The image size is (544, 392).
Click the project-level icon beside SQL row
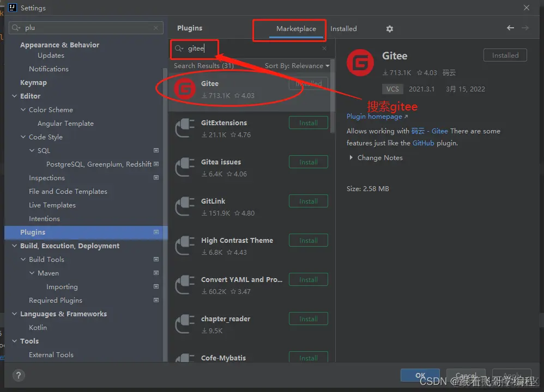tap(156, 150)
